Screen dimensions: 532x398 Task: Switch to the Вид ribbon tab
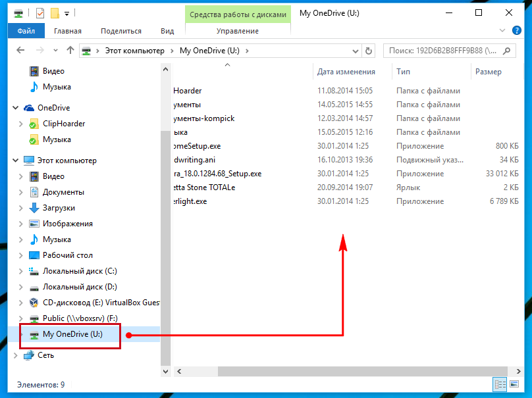pyautogui.click(x=167, y=31)
